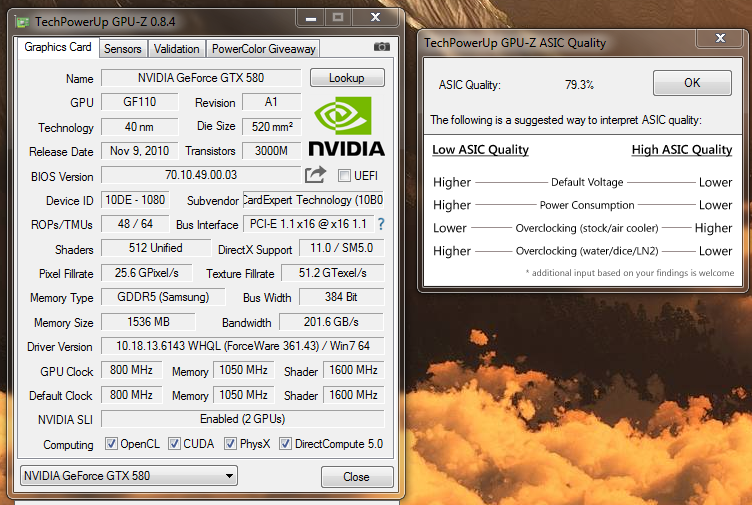
Task: Click the NVIDIA logo in GPU-Z
Action: click(x=346, y=127)
